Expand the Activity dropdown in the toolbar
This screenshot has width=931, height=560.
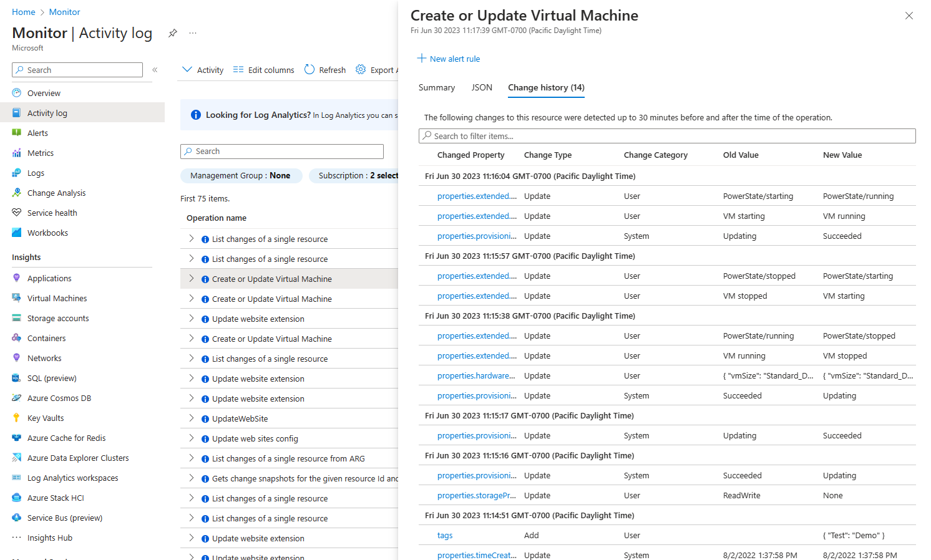click(x=203, y=70)
